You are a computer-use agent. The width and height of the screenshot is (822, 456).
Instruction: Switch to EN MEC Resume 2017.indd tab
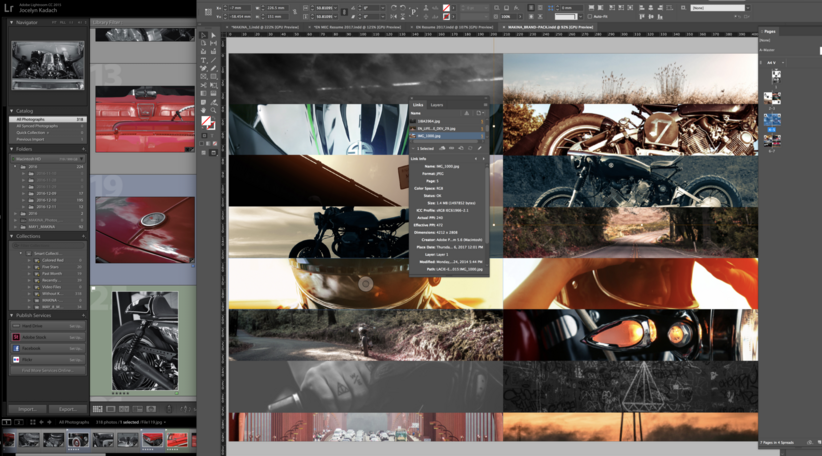tap(356, 27)
